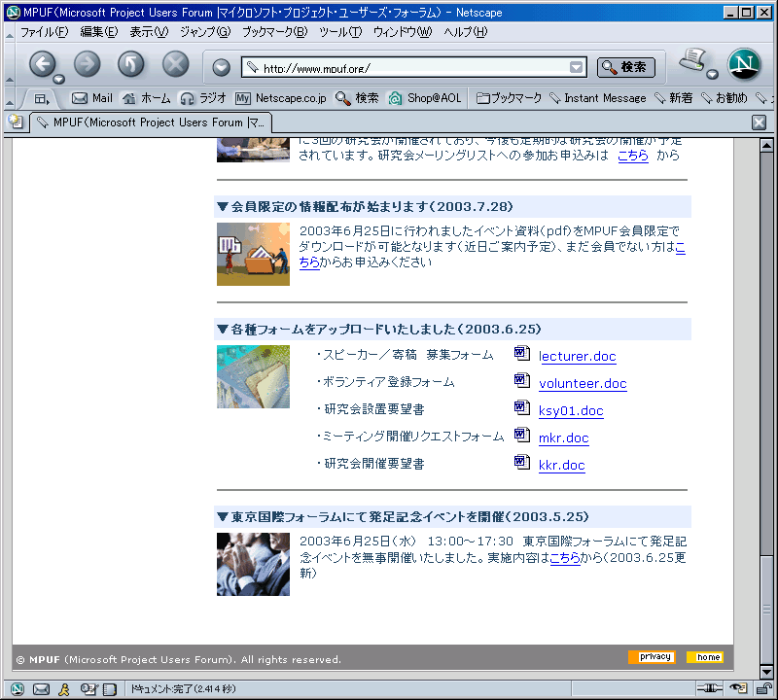
Task: Click the Back navigation button
Action: coord(43,64)
